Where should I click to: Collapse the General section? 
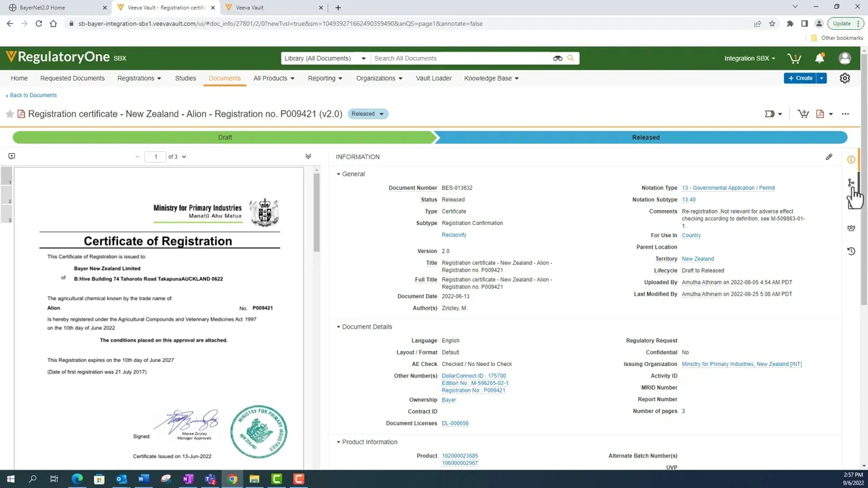(351, 174)
